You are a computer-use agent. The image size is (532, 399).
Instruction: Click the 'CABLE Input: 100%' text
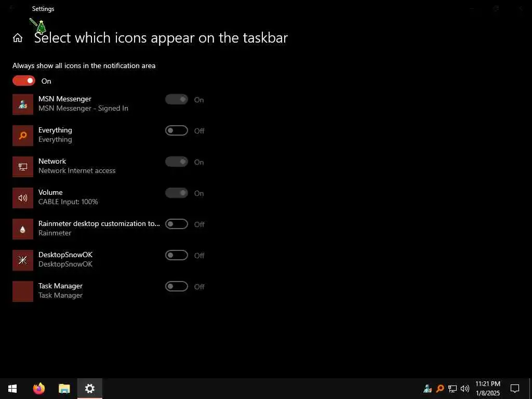coord(68,202)
